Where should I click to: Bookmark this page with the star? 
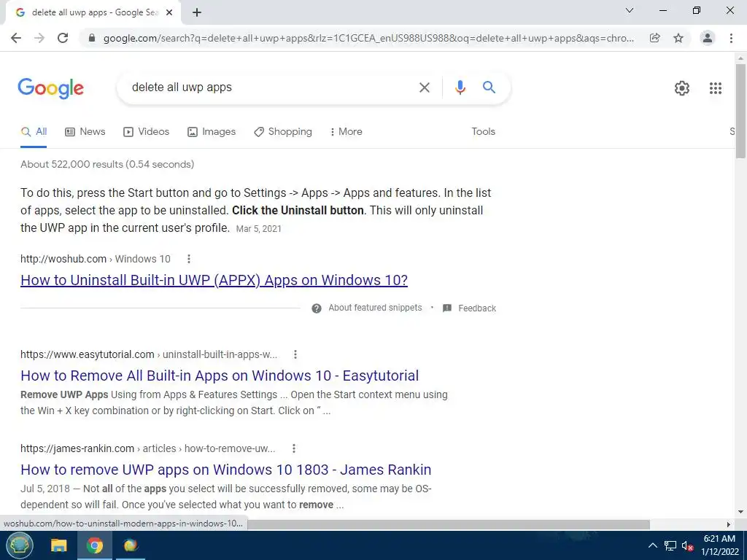(x=678, y=38)
